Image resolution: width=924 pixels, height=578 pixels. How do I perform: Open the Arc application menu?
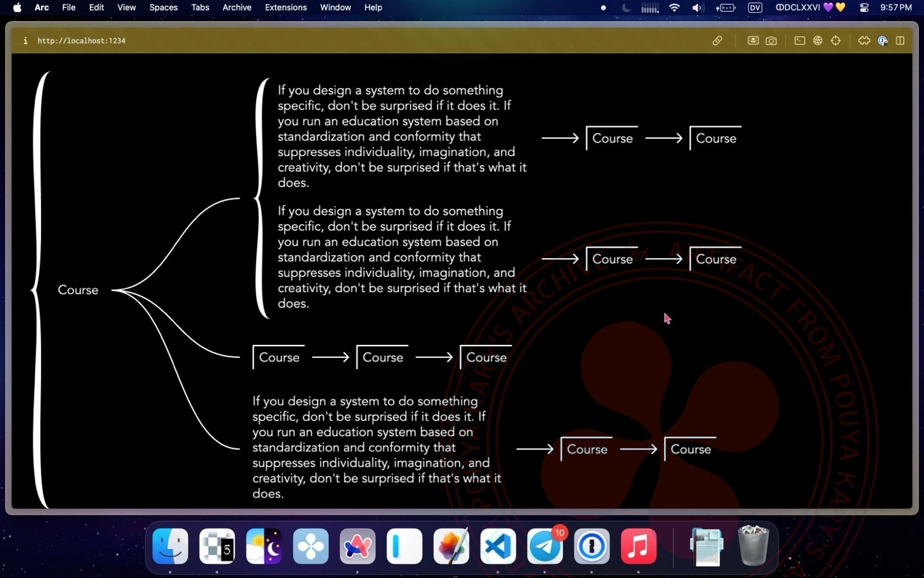click(42, 7)
